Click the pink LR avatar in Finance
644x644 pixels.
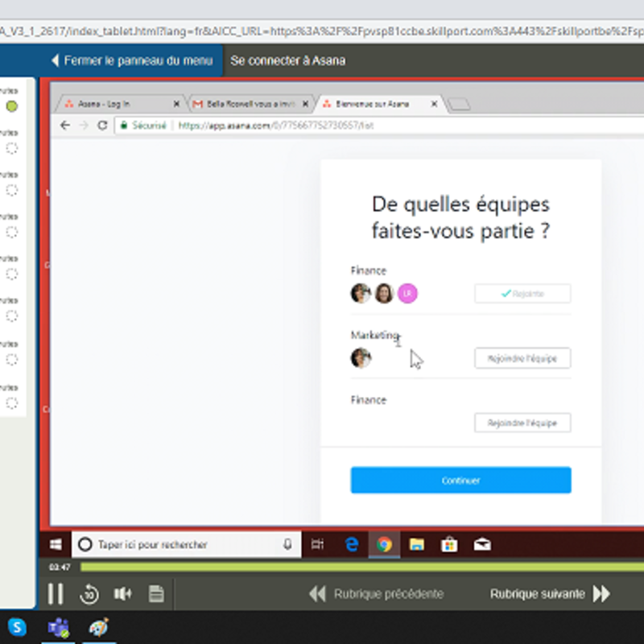407,293
